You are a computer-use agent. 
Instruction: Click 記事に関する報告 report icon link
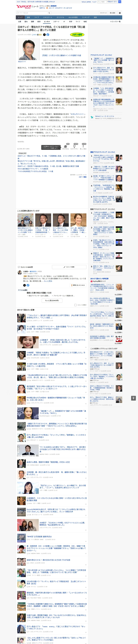tap(23, 149)
